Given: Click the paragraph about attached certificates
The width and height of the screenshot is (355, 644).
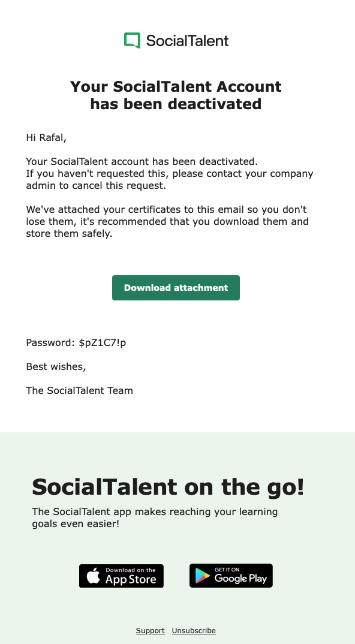Looking at the screenshot, I should point(167,221).
